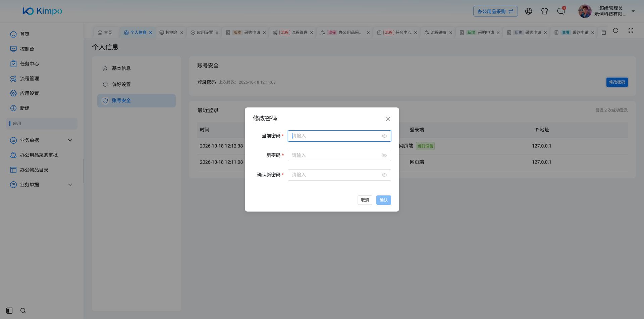
Task: Show the new password text
Action: pyautogui.click(x=384, y=155)
